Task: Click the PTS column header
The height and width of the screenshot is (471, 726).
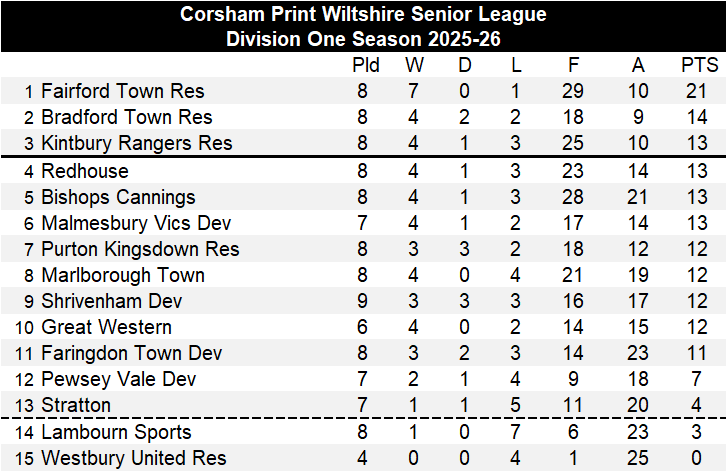Action: click(700, 66)
